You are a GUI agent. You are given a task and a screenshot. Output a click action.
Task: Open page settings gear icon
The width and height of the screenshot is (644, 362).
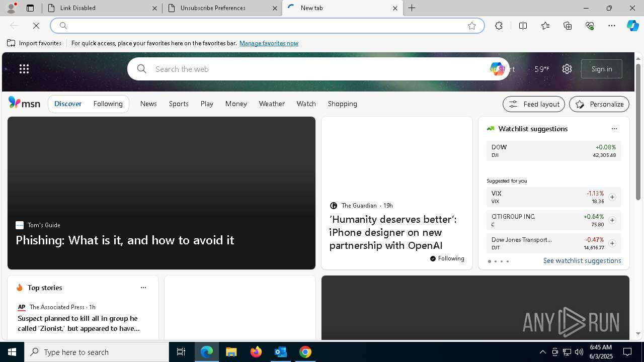pyautogui.click(x=567, y=69)
